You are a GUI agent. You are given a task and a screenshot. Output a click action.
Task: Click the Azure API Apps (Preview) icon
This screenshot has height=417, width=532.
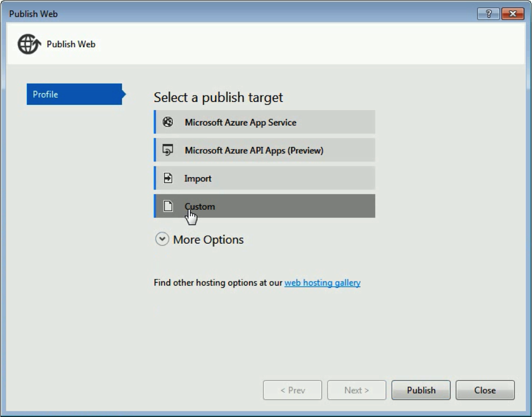[x=168, y=150]
